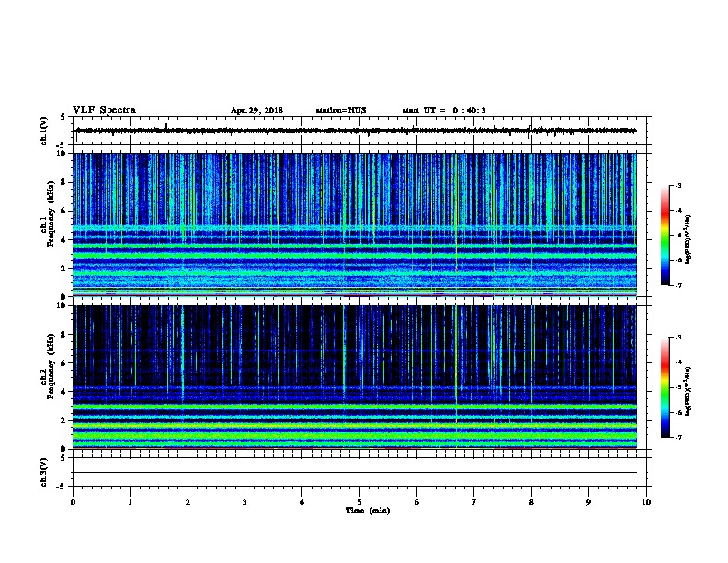Click the time axis tick label "8"
Image resolution: width=728 pixels, height=563 pixels.
pyautogui.click(x=531, y=502)
